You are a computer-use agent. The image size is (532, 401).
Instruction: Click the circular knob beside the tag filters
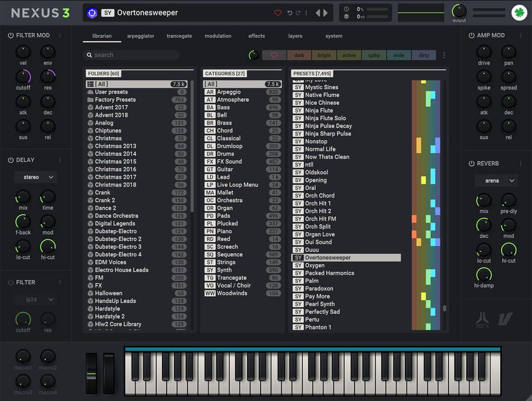(x=254, y=55)
